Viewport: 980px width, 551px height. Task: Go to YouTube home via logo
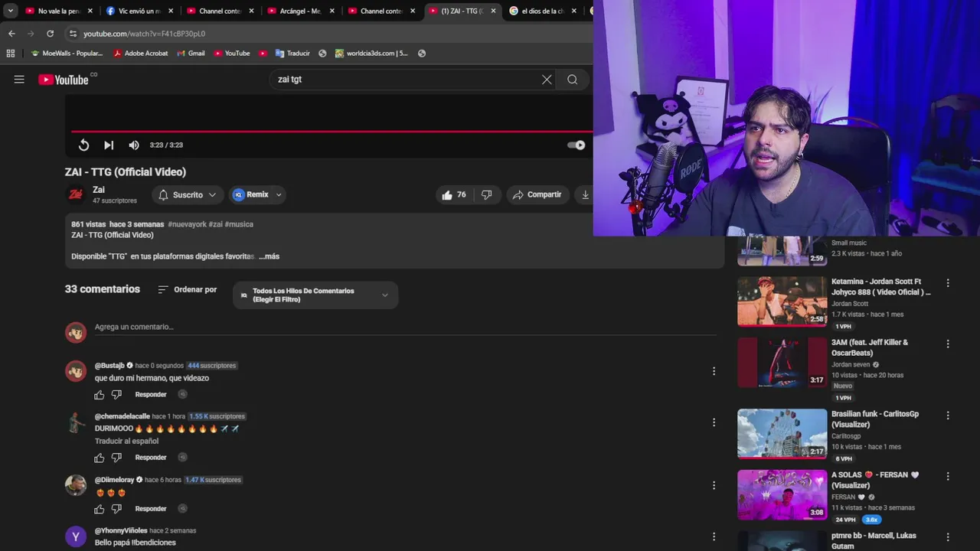point(63,80)
